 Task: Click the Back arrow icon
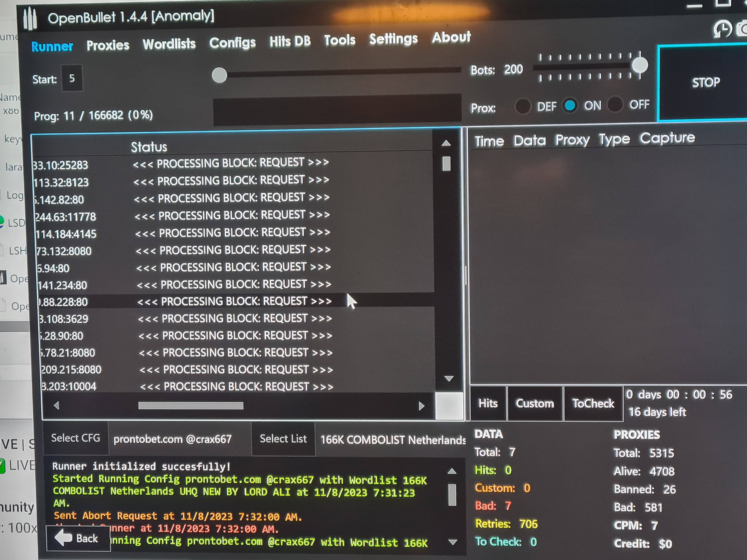coord(64,538)
